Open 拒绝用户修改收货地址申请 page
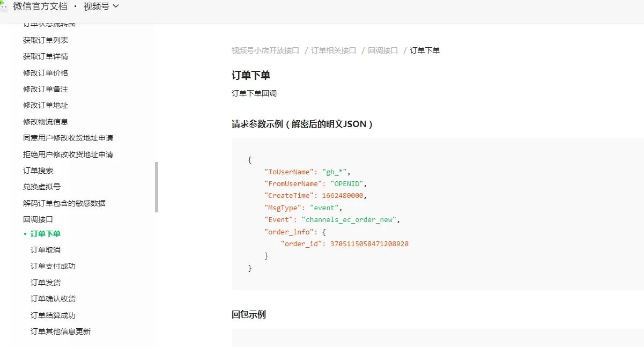644x347 pixels. [68, 154]
